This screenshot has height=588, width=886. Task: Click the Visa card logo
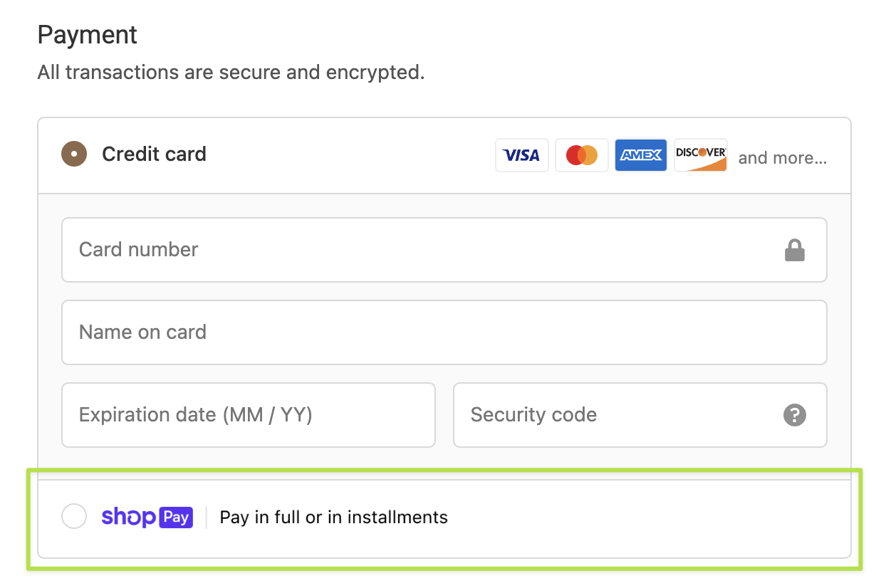point(522,155)
